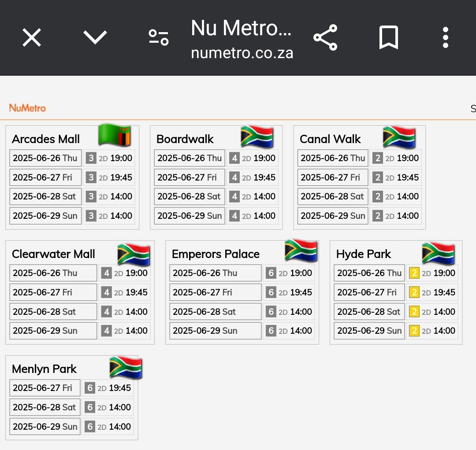The width and height of the screenshot is (476, 450).
Task: Select Emperors Palace Friday 19:45 showtime
Action: tap(289, 292)
